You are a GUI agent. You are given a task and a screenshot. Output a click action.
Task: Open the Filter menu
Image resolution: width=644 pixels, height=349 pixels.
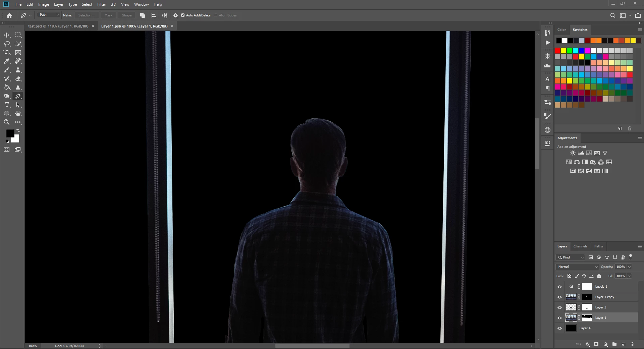pyautogui.click(x=102, y=4)
